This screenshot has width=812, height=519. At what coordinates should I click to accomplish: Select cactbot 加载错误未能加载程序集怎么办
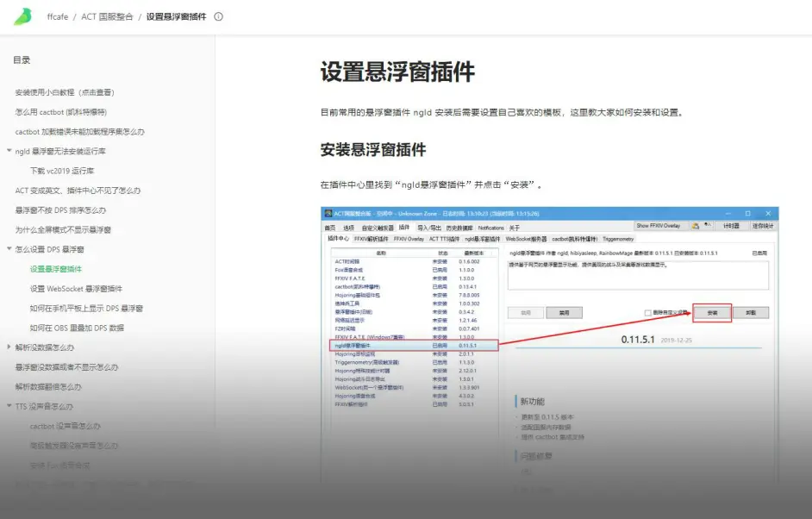click(x=80, y=132)
